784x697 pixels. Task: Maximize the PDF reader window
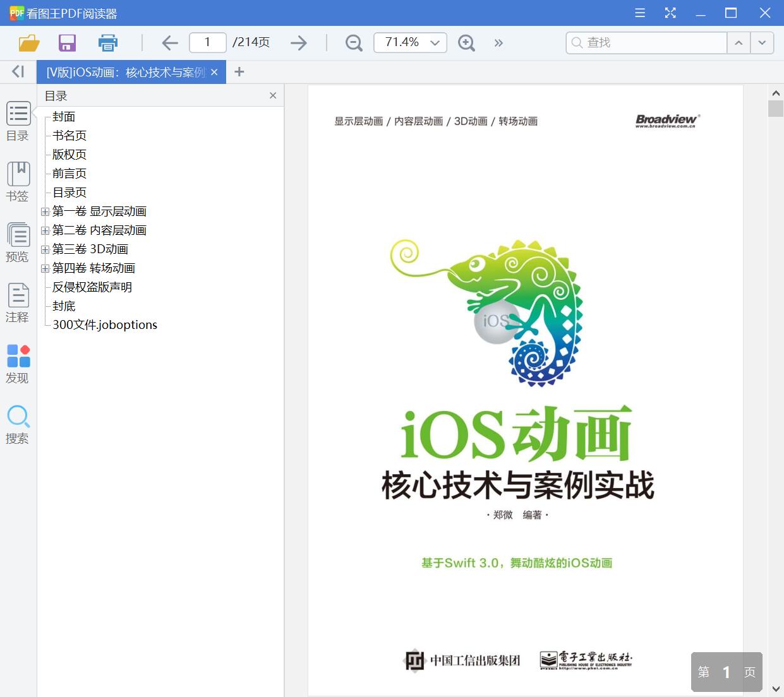[731, 13]
